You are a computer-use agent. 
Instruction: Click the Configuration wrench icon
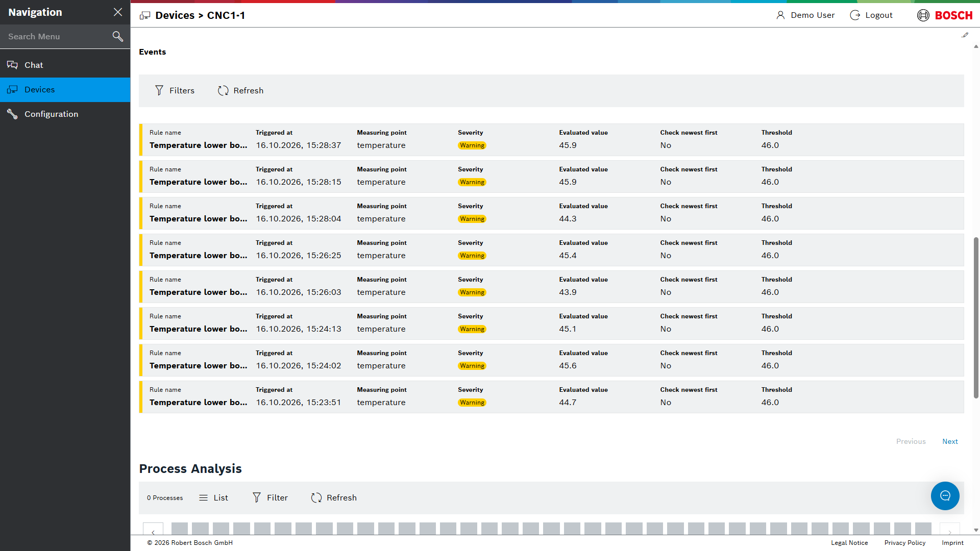click(12, 114)
